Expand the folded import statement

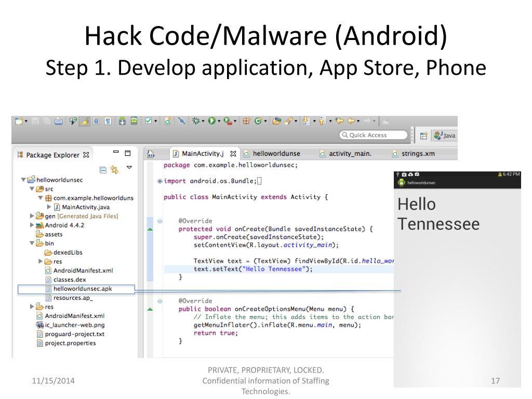tap(160, 181)
